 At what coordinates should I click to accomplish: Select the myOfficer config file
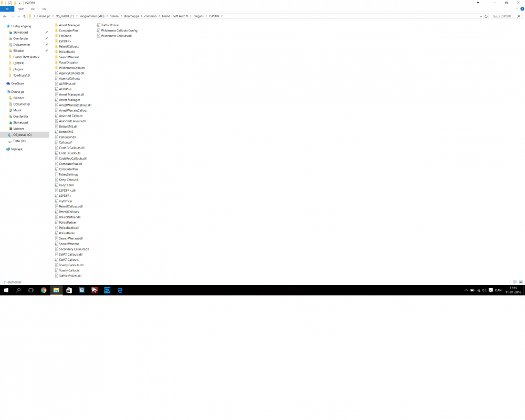pos(66,201)
